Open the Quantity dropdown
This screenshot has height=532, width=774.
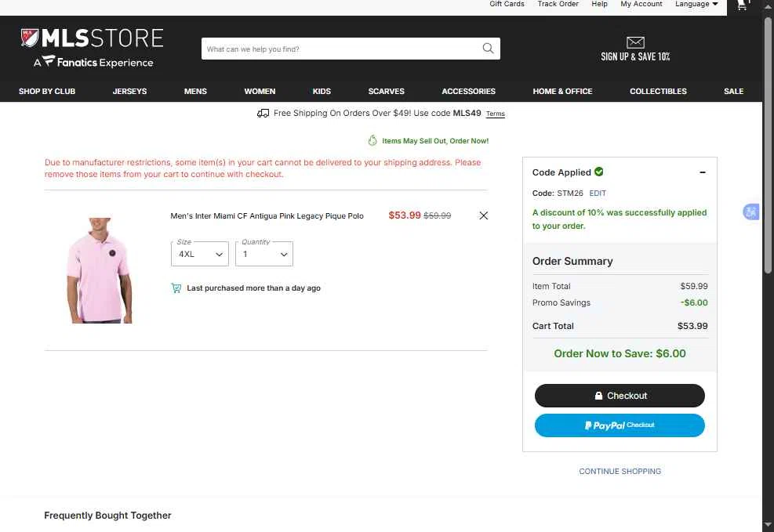point(264,254)
